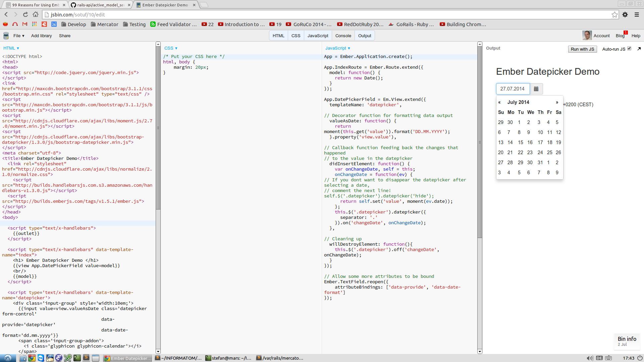
Task: Toggle the HTML panel button
Action: [x=278, y=36]
